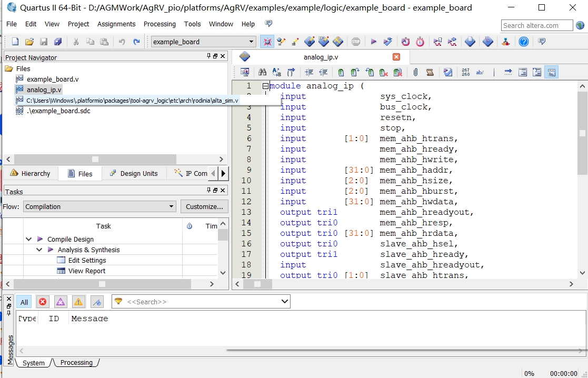588x378 pixels.
Task: Collapse the Compile Design task
Action: pos(29,239)
